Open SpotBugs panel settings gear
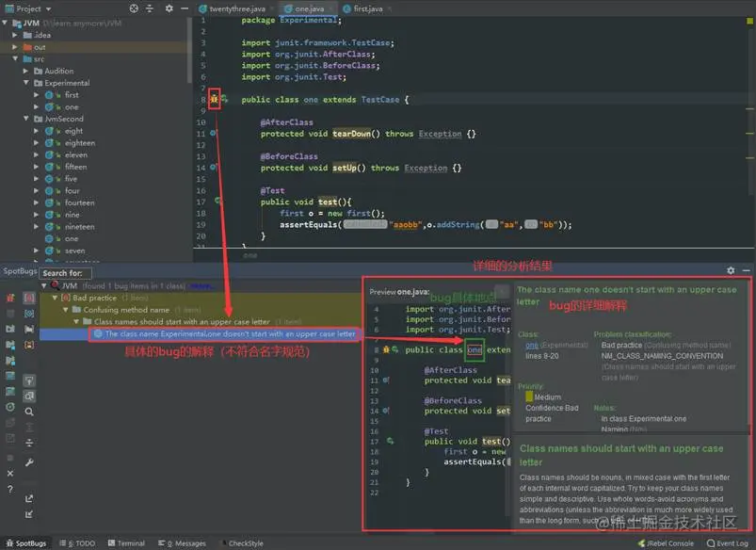Screen dimensions: 756x550 [731, 270]
